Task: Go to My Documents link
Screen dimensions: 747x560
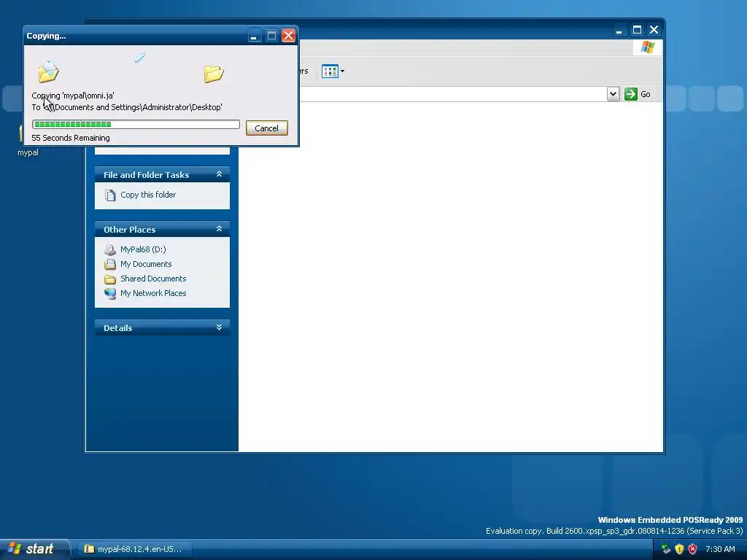Action: pos(146,264)
